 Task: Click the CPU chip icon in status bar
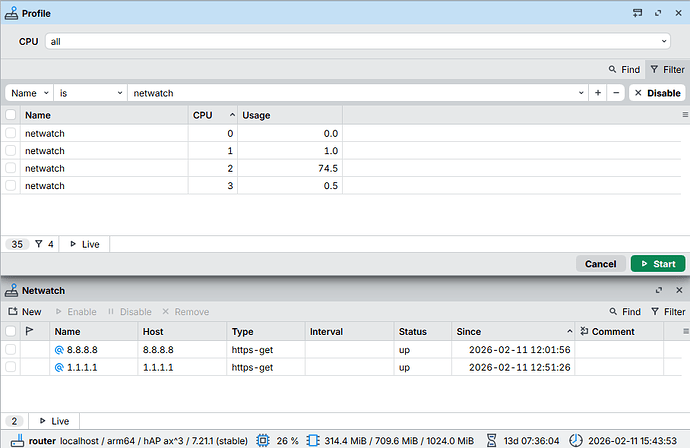tap(263, 441)
